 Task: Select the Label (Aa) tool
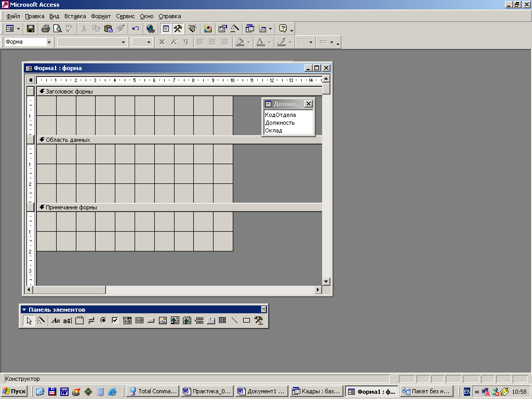click(x=56, y=321)
